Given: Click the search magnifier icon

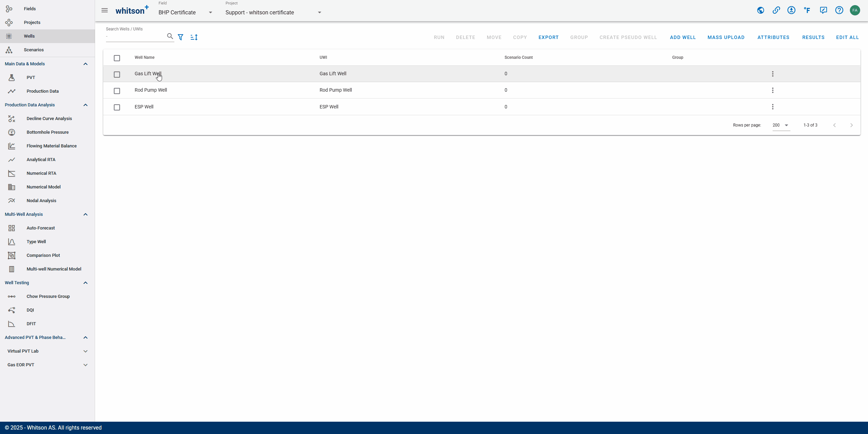Looking at the screenshot, I should 170,36.
